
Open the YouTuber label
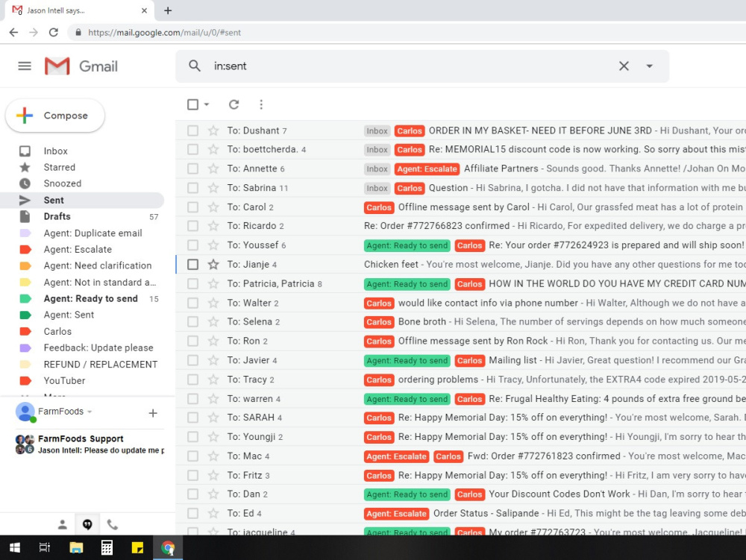click(x=64, y=380)
